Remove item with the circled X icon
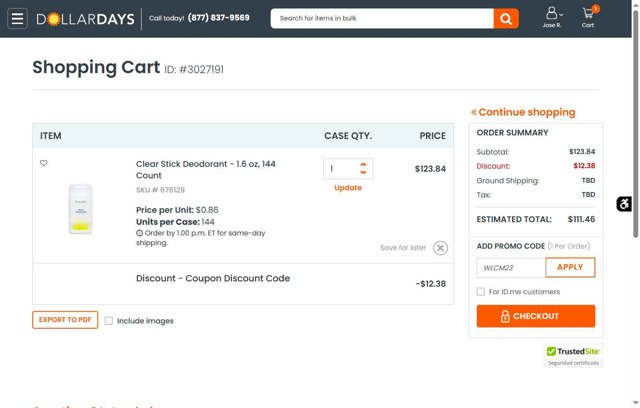 coord(440,248)
